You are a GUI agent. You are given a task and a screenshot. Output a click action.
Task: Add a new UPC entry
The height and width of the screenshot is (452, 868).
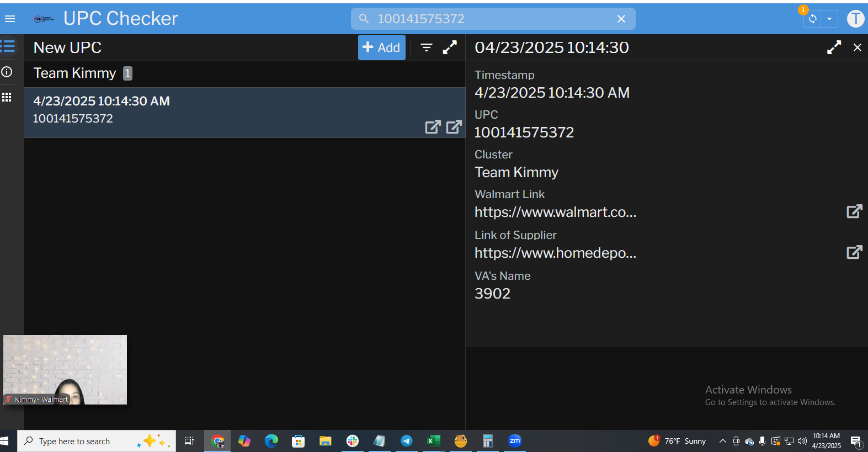click(x=381, y=47)
